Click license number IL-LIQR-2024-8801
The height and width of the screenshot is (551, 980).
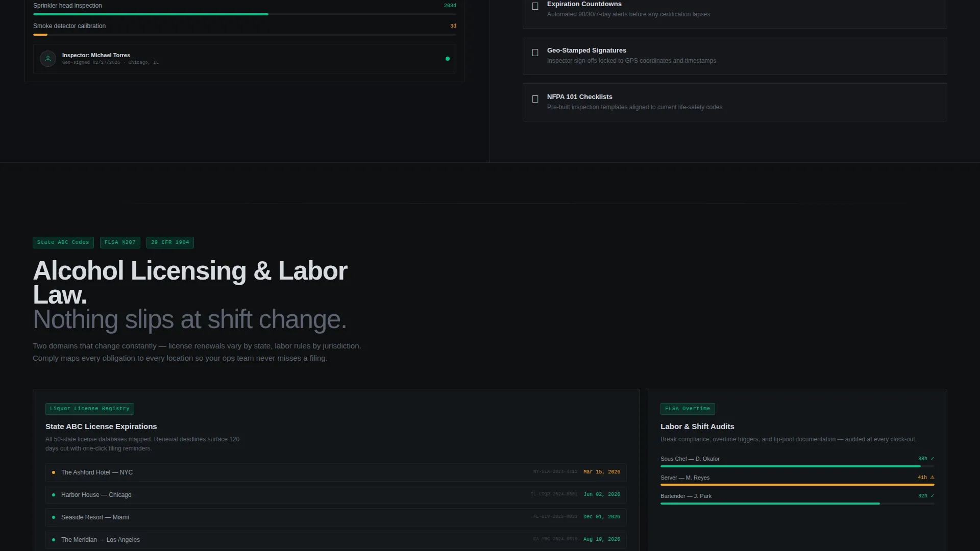pos(554,494)
